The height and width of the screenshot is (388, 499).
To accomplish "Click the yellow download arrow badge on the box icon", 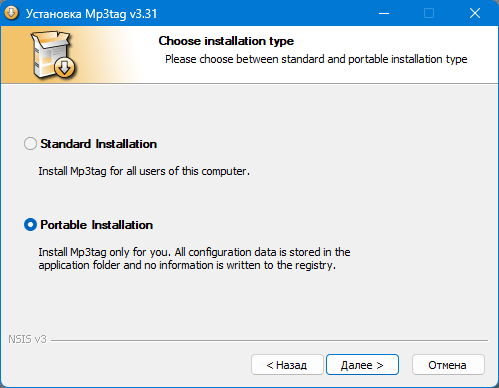I will [x=64, y=68].
